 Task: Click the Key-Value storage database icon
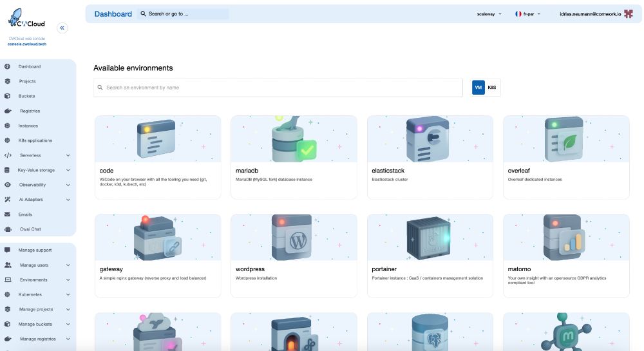click(x=7, y=170)
